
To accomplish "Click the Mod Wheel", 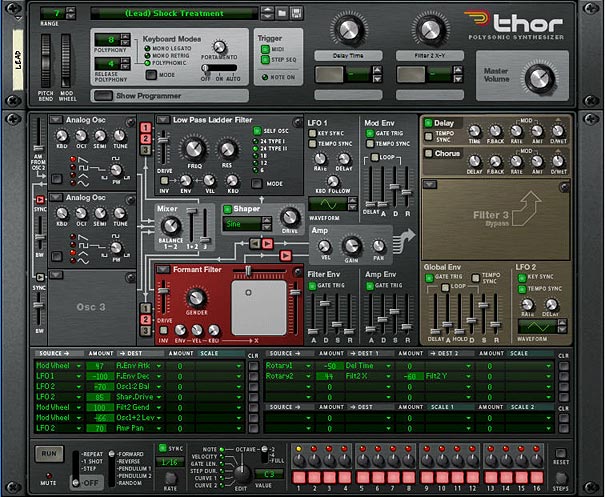I will pyautogui.click(x=66, y=61).
